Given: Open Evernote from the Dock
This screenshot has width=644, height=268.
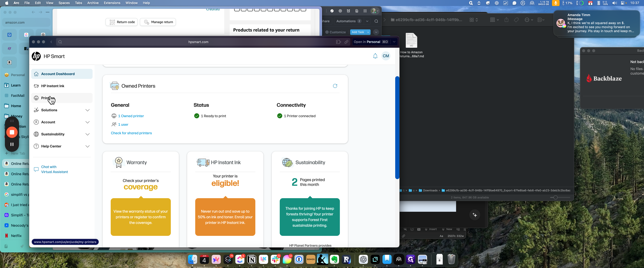Looking at the screenshot, I should (334, 259).
